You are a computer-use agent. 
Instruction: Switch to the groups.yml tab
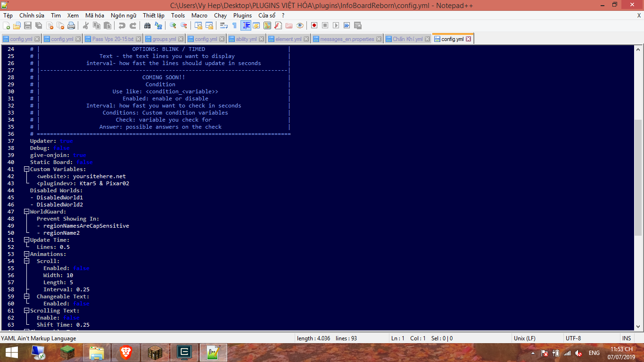(164, 39)
